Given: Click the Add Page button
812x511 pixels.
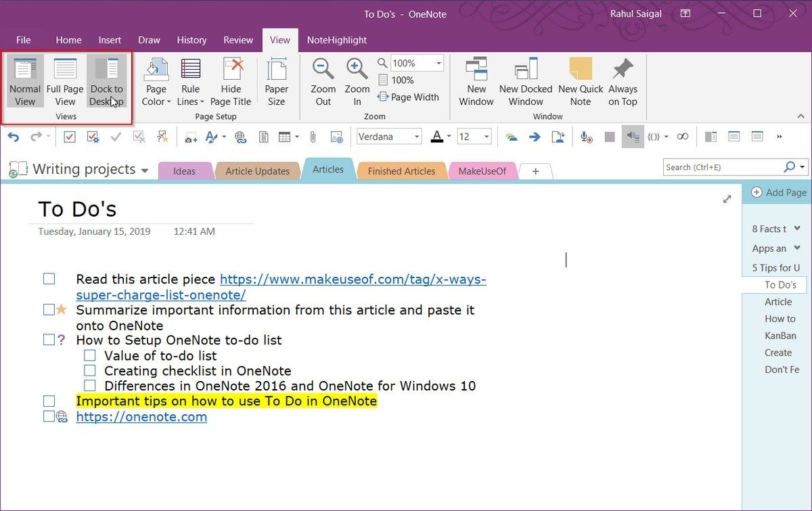Looking at the screenshot, I should pos(777,192).
